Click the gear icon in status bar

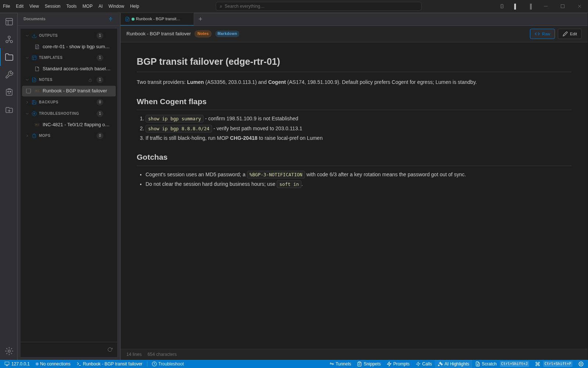(581, 364)
